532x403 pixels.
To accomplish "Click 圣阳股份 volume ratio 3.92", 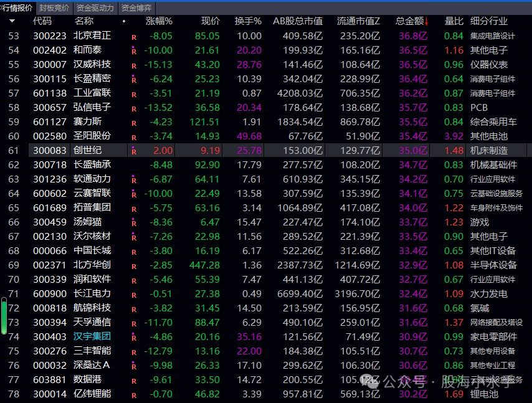I will pyautogui.click(x=454, y=136).
